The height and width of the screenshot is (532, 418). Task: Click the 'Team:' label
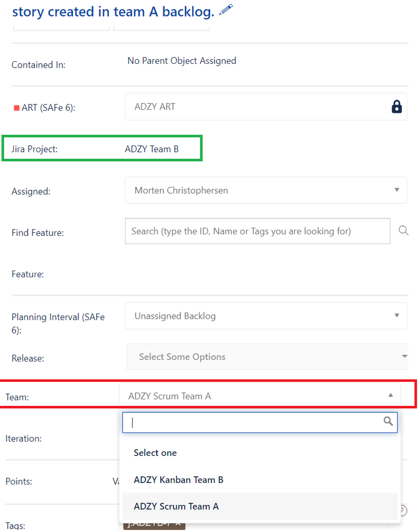coord(17,397)
